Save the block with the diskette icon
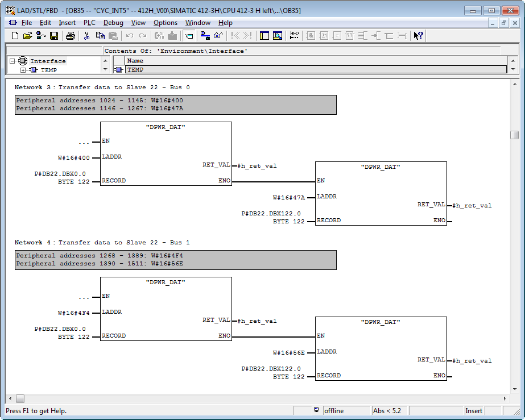This screenshot has width=525, height=420. tap(54, 36)
